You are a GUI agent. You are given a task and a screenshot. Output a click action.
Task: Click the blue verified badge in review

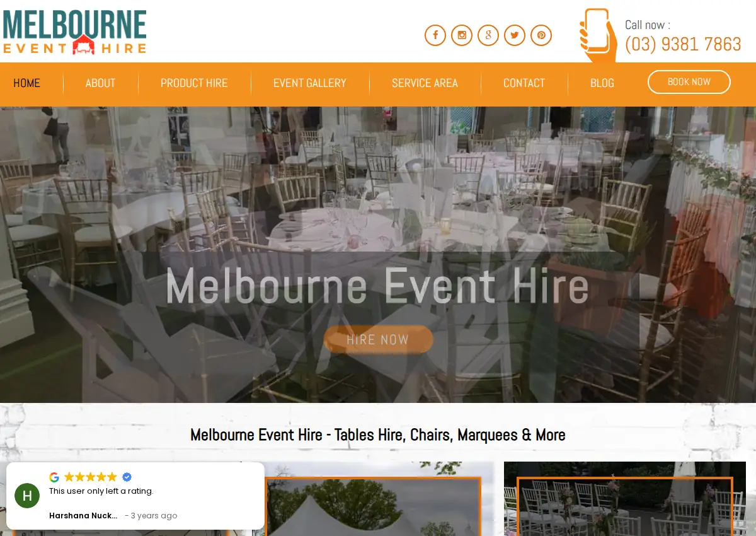pos(127,477)
